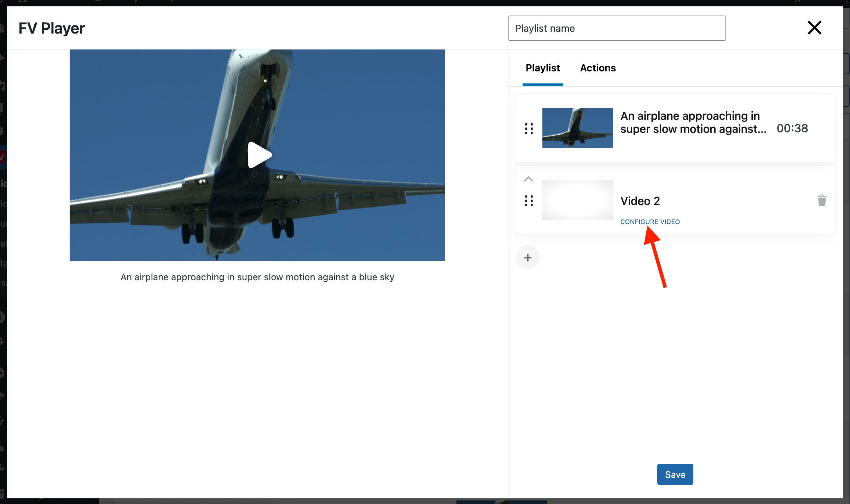This screenshot has height=504, width=850.
Task: Save the playlist
Action: [675, 474]
